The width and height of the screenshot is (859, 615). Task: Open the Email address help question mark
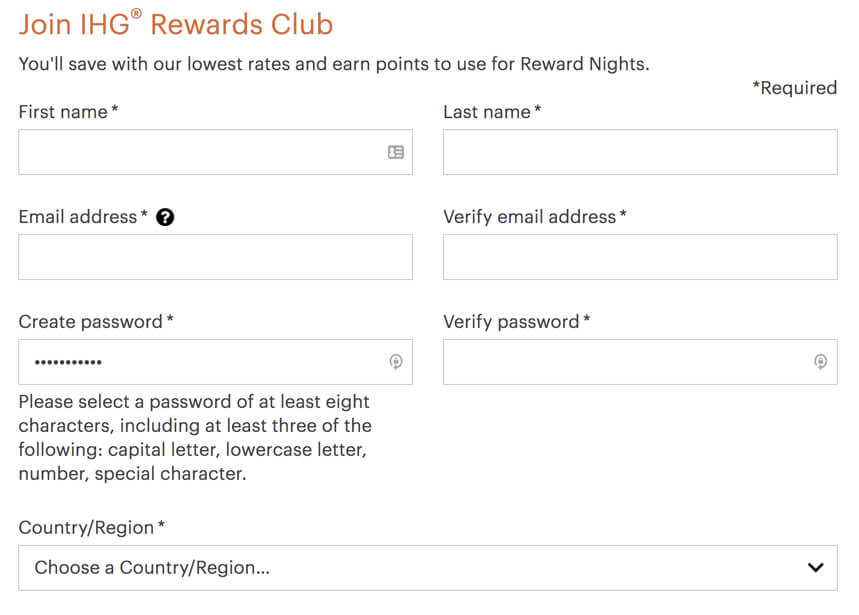(165, 217)
